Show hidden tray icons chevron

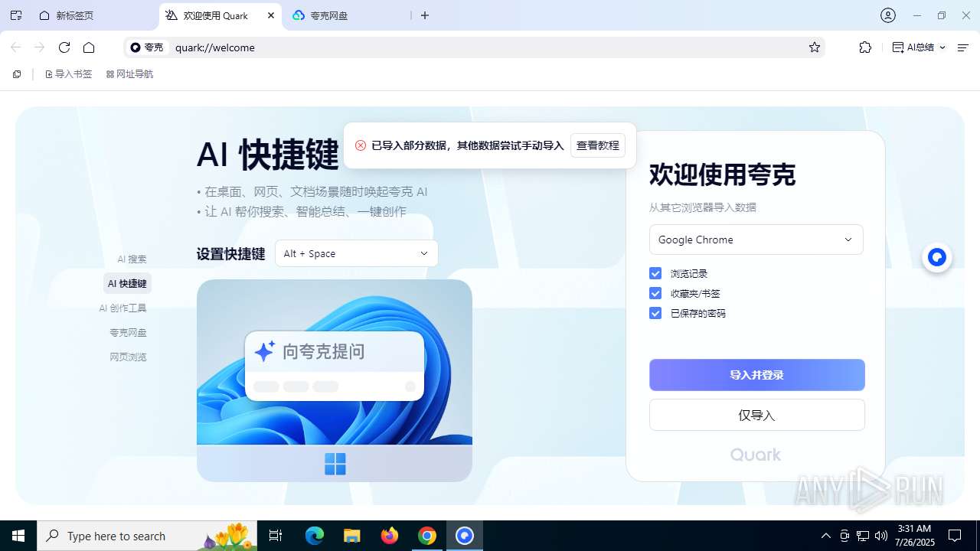tap(825, 536)
